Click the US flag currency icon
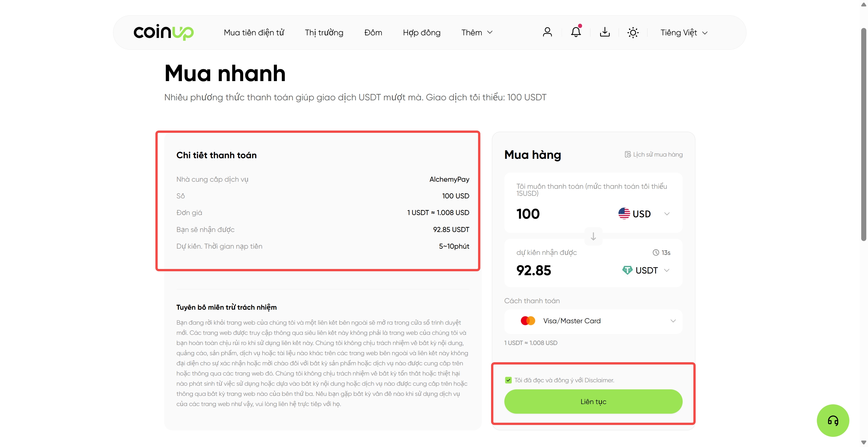Screen dimensions: 868x447 [x=624, y=214]
